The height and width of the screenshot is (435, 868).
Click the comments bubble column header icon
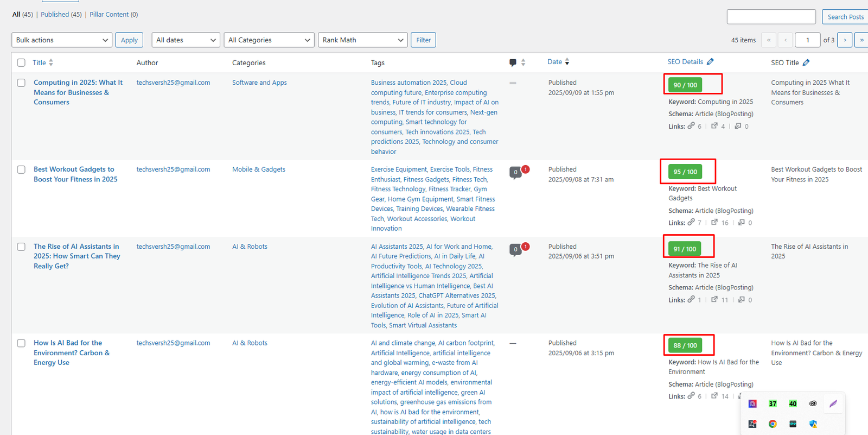click(x=513, y=62)
